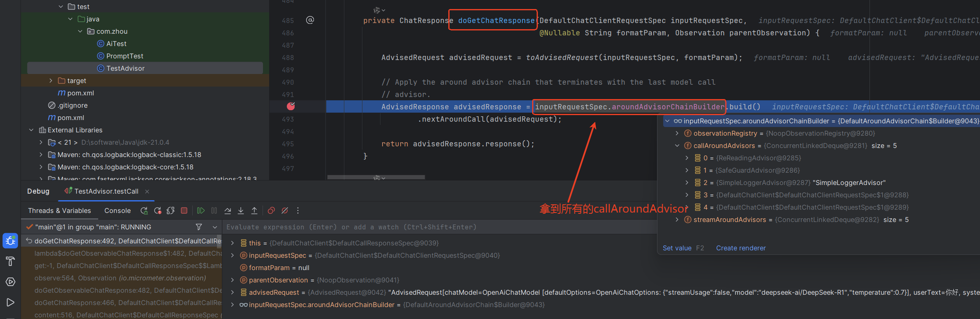980x319 pixels.
Task: Stop the debug session with red square
Action: pos(184,210)
